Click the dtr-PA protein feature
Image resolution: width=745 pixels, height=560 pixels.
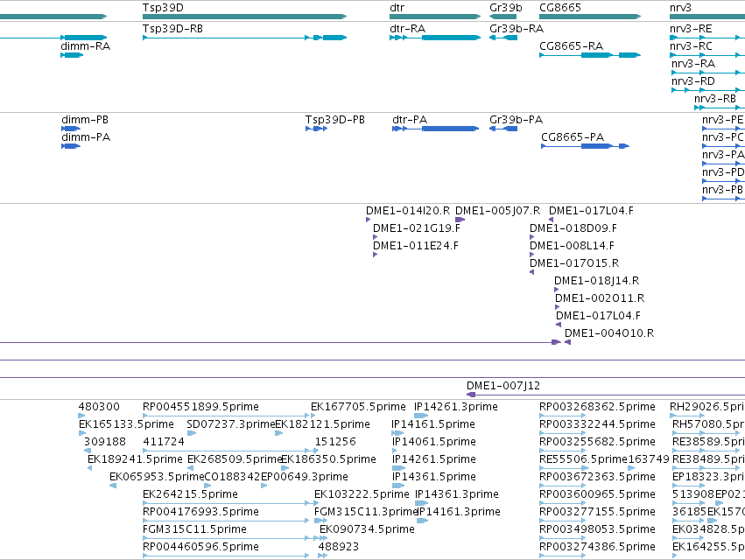410,120
